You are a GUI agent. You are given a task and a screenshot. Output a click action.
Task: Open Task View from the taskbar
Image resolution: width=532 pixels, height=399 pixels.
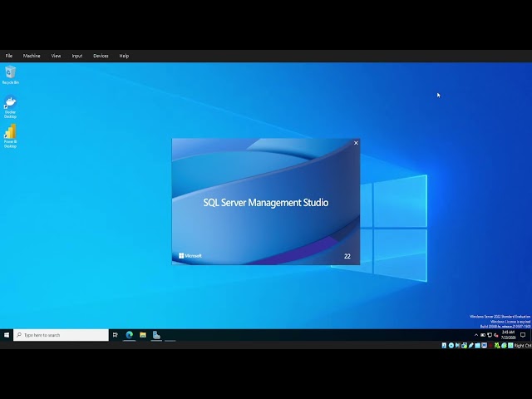[116, 335]
